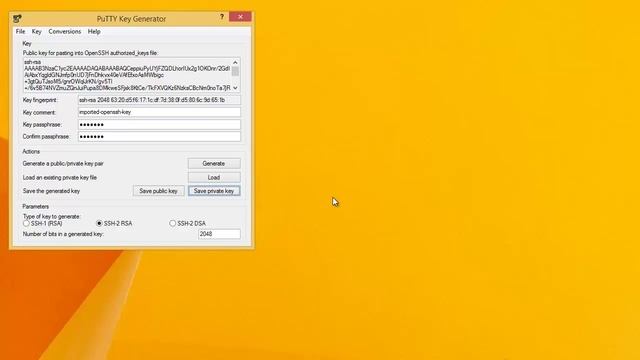Click the 'Save the generated key' label

pos(51,191)
